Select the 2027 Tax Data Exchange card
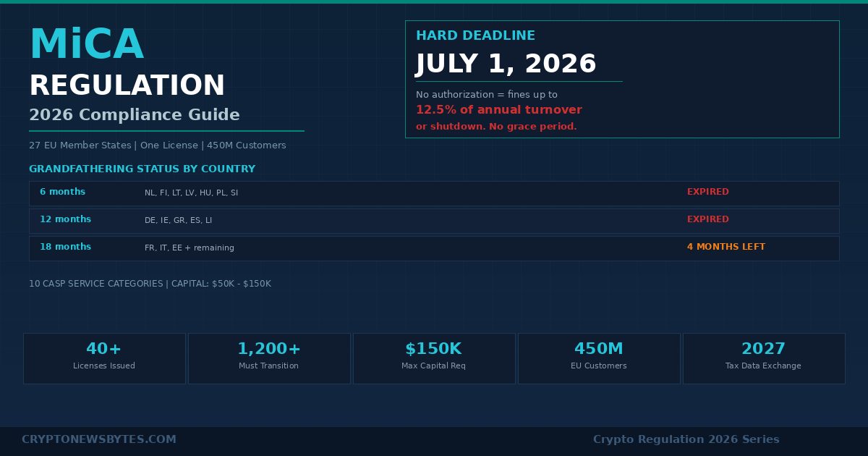 click(763, 357)
